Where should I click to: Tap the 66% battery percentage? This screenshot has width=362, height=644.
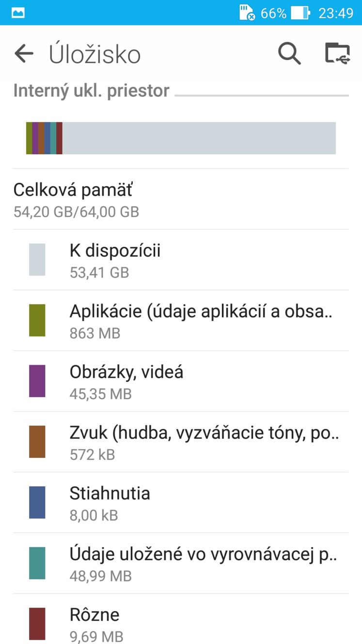(273, 13)
